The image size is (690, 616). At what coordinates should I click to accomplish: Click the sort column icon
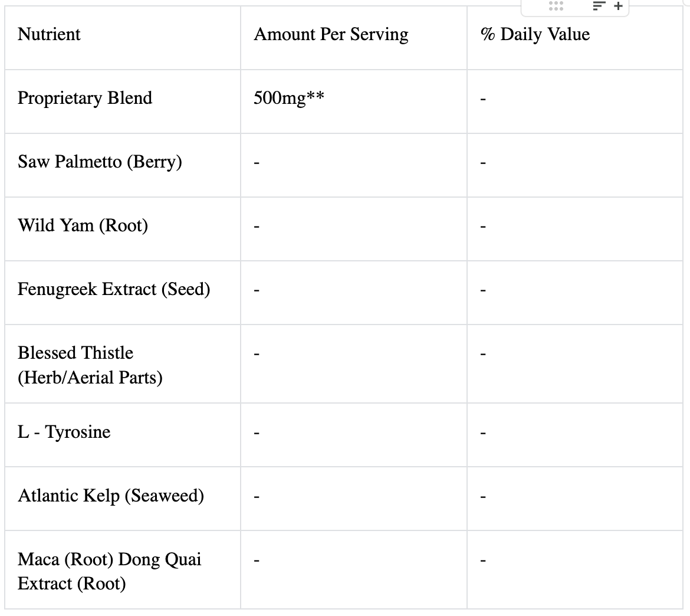pos(599,6)
